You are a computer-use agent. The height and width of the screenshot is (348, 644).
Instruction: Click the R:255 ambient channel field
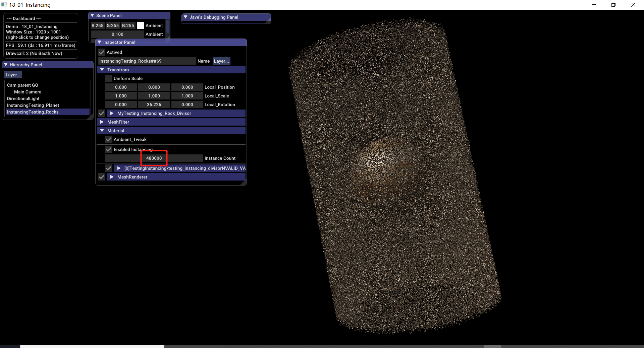[x=98, y=25]
